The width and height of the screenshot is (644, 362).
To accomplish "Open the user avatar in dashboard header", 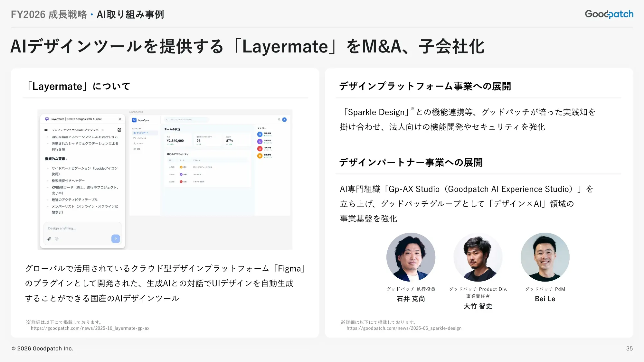I will coord(285,120).
